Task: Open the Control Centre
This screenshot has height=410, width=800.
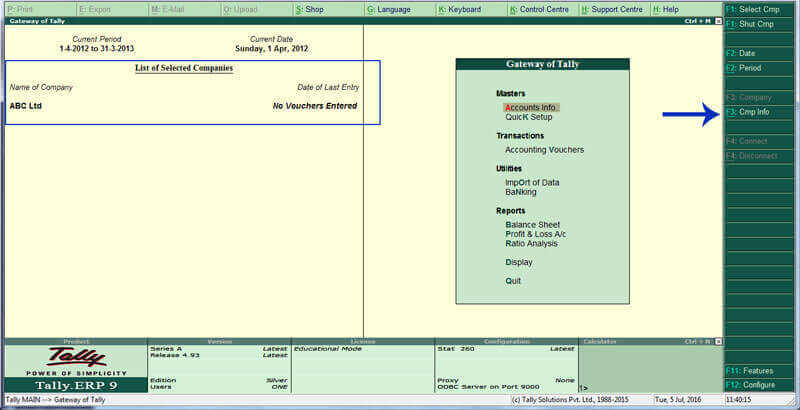Action: (544, 9)
